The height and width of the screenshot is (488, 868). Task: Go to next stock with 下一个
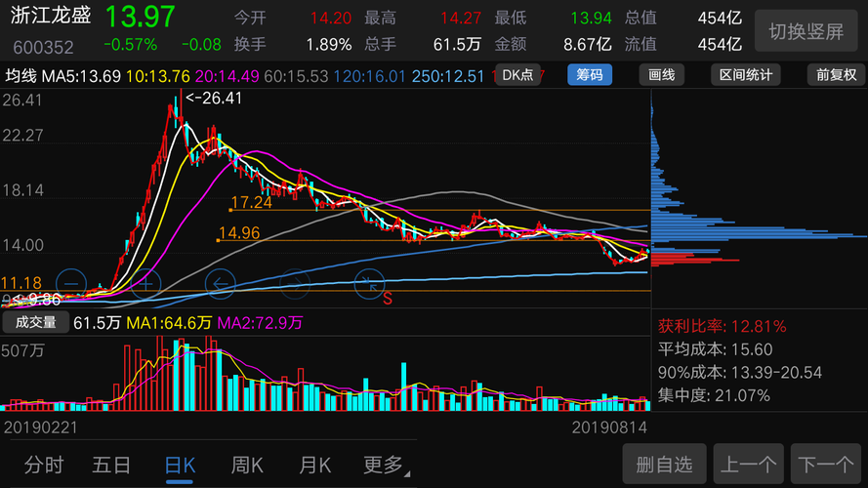pyautogui.click(x=826, y=465)
